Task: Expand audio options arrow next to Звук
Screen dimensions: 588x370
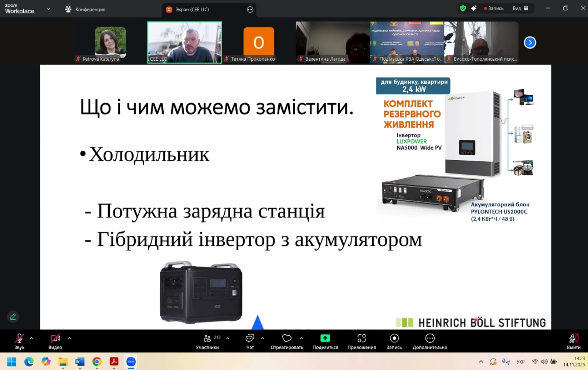Action: pos(31,338)
